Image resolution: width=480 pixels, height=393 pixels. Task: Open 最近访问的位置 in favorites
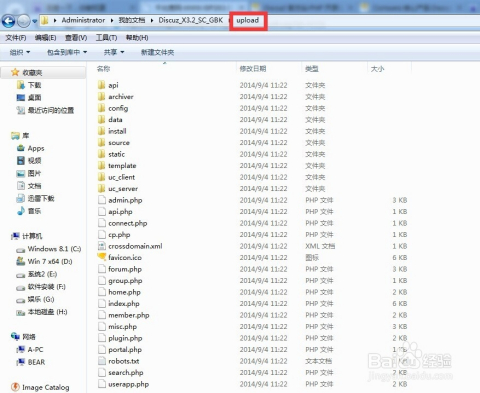point(51,110)
